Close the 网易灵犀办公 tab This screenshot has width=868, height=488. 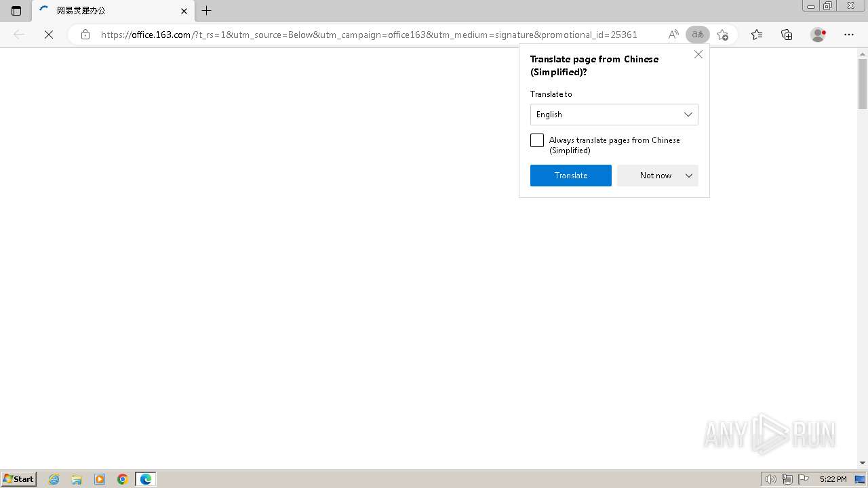click(184, 11)
